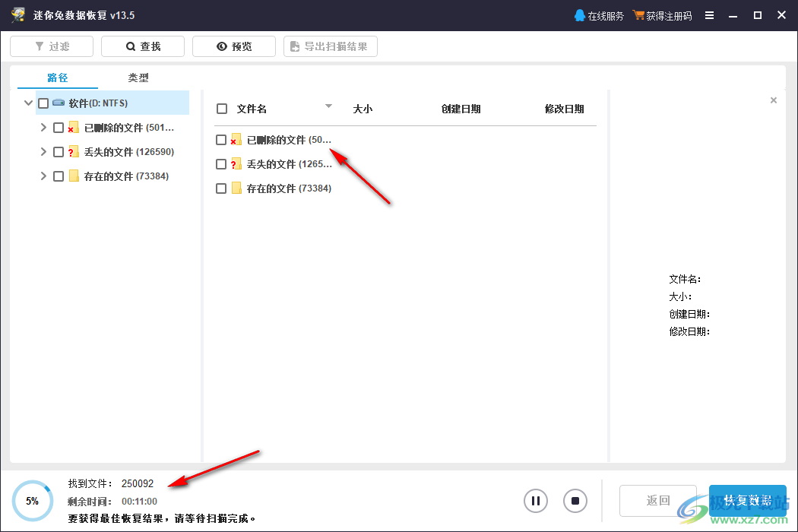This screenshot has height=532, width=798.
Task: Switch to the 类型 tab
Action: (138, 78)
